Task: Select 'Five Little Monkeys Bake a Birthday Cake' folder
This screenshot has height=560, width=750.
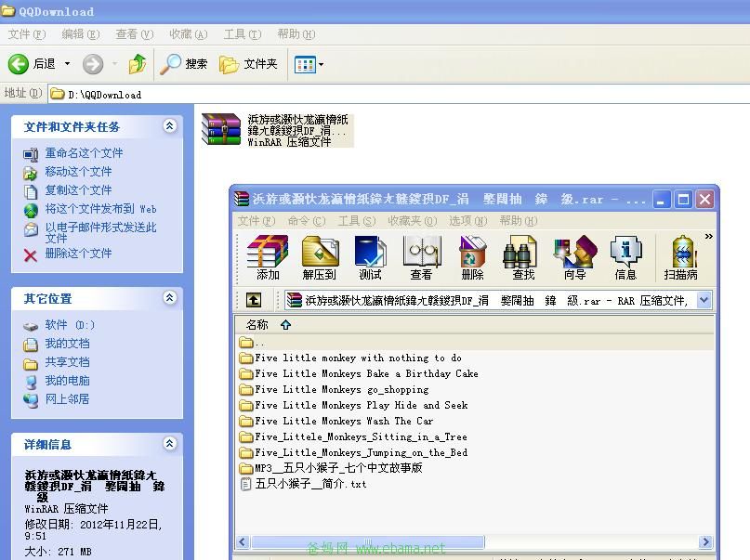Action: [x=359, y=373]
